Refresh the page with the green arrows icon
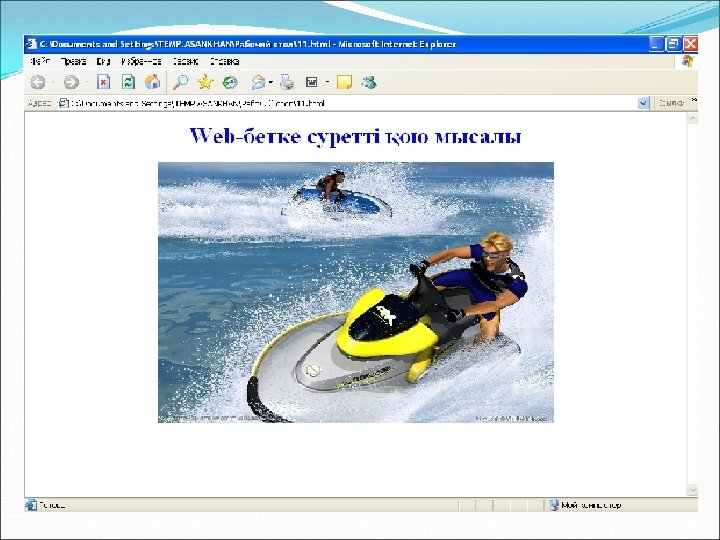 (128, 82)
